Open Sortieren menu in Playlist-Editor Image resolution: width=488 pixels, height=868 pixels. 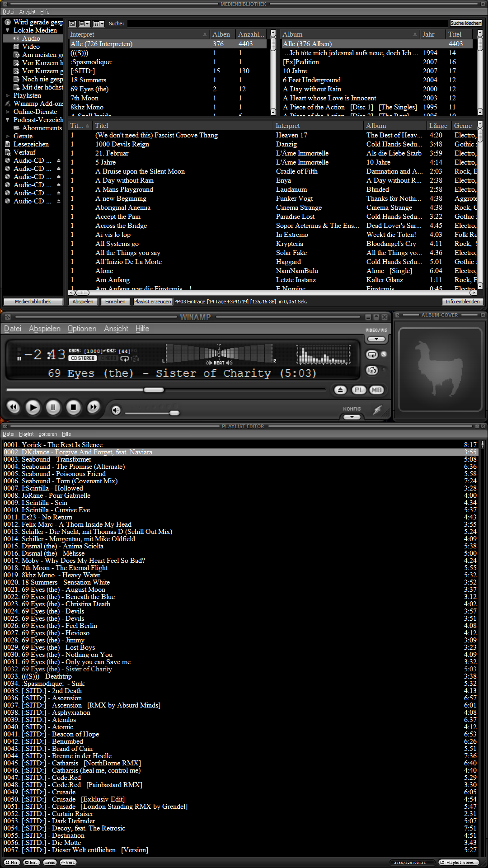coord(48,434)
